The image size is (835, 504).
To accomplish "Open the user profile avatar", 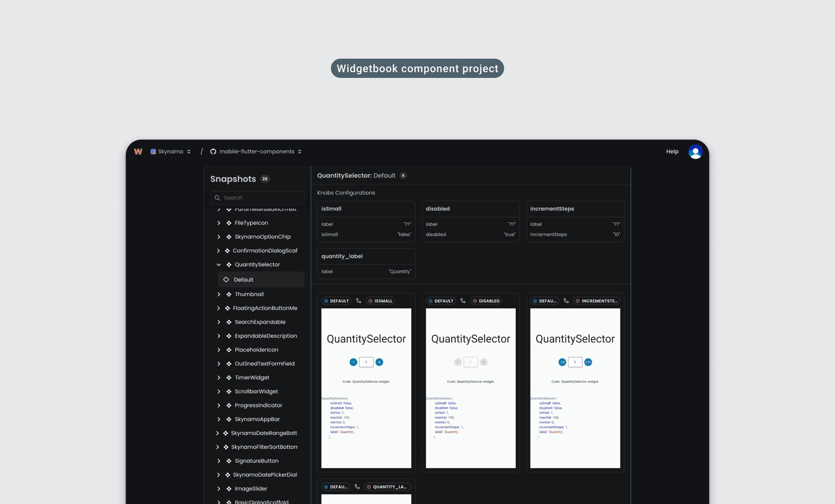I will (695, 151).
